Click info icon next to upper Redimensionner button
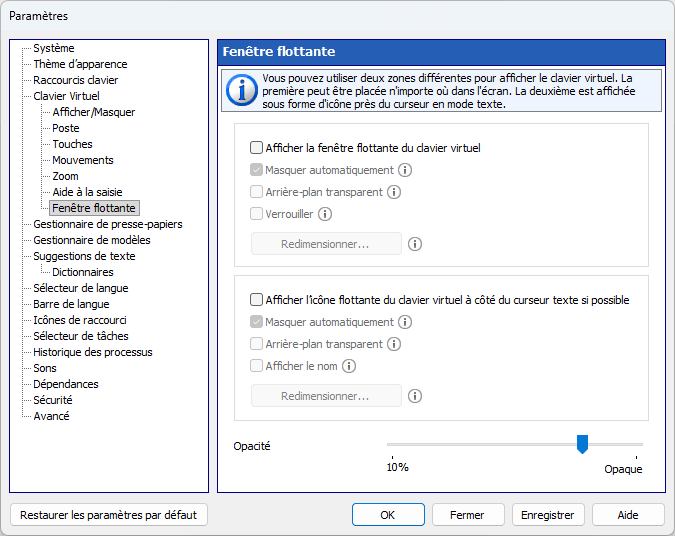Viewport: 675px width, 536px height. pos(415,244)
